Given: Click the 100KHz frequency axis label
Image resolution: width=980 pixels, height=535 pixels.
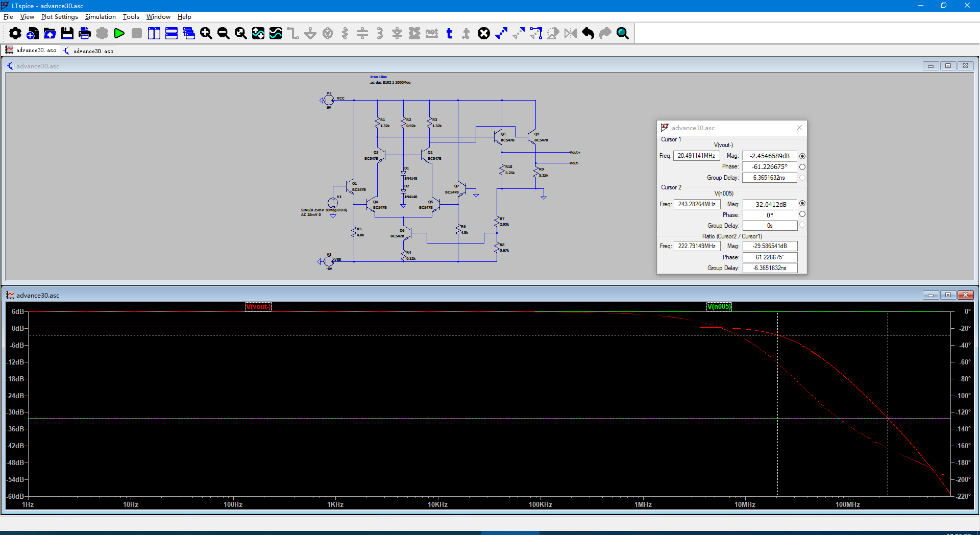Looking at the screenshot, I should [541, 504].
